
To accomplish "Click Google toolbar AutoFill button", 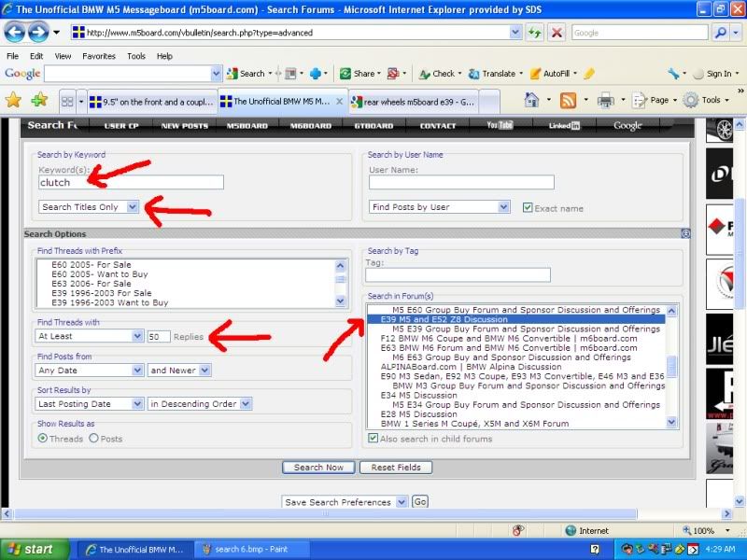I will 553,74.
